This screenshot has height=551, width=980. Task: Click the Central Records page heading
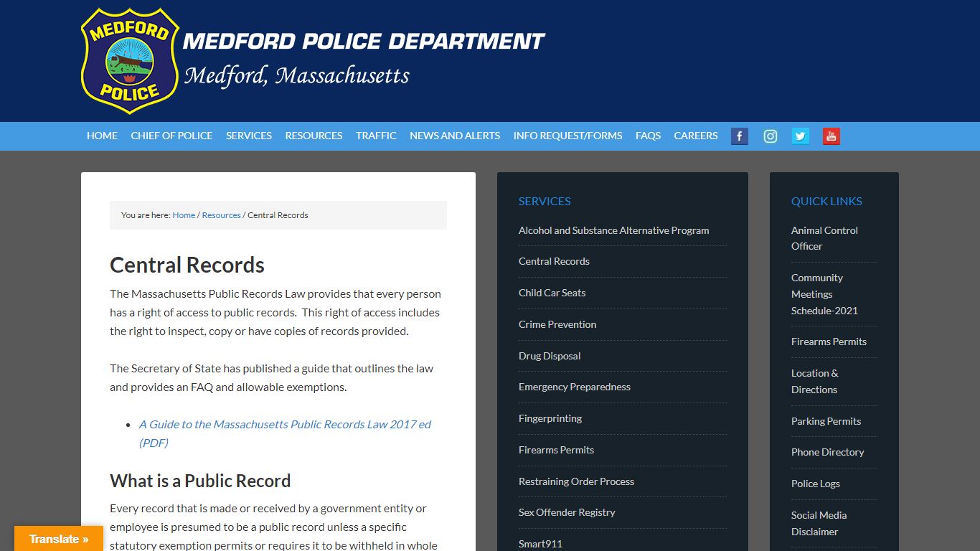pos(187,265)
